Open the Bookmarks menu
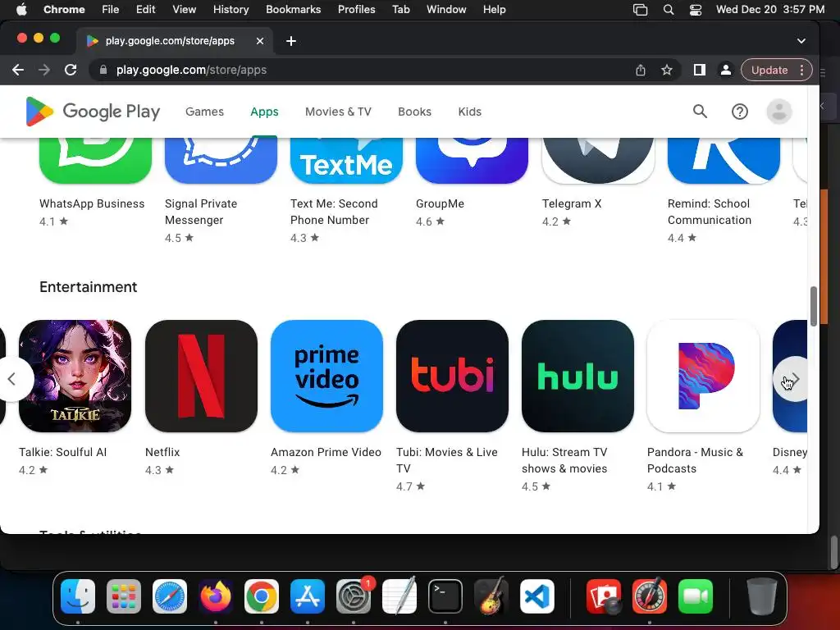This screenshot has width=840, height=630. pyautogui.click(x=293, y=9)
